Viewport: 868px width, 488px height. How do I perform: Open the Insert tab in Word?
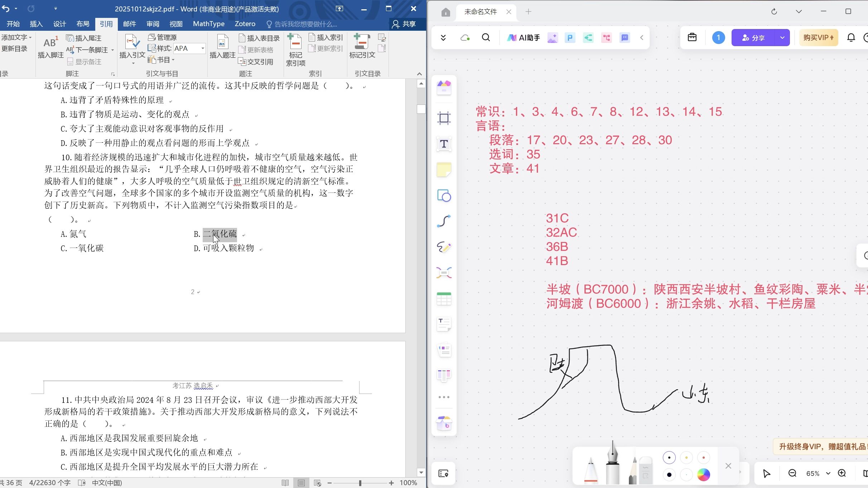[36, 24]
